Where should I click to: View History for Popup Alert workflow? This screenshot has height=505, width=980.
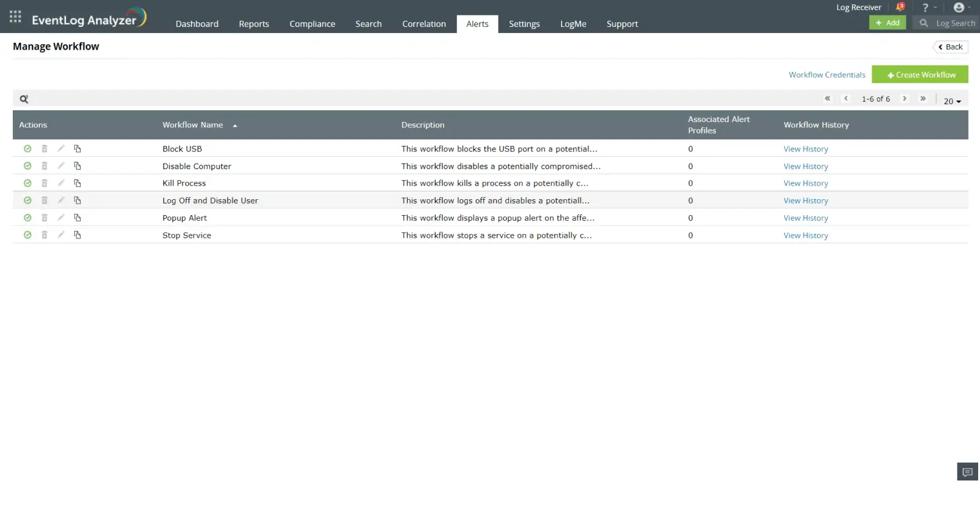point(805,218)
